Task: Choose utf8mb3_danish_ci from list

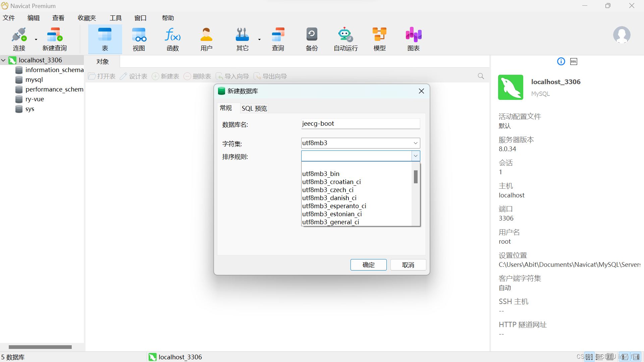Action: click(357, 198)
